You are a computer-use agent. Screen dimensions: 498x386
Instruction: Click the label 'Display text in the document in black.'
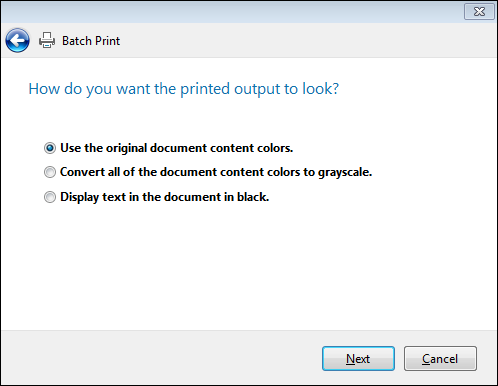165,197
